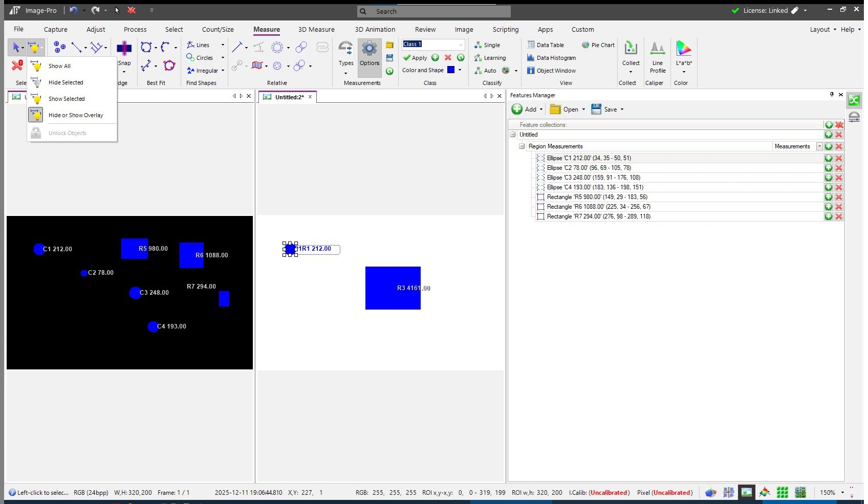Click the Help menu
Image resolution: width=868 pixels, height=504 pixels.
click(x=850, y=30)
